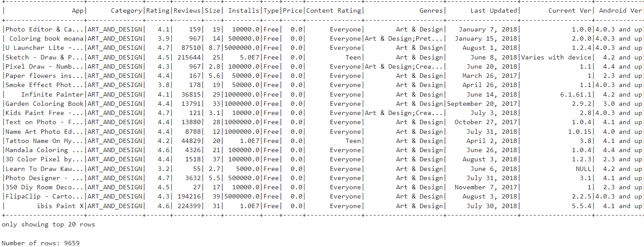Click the reviews value "215644"
Viewport: 644px width, 247px height.
click(x=189, y=58)
